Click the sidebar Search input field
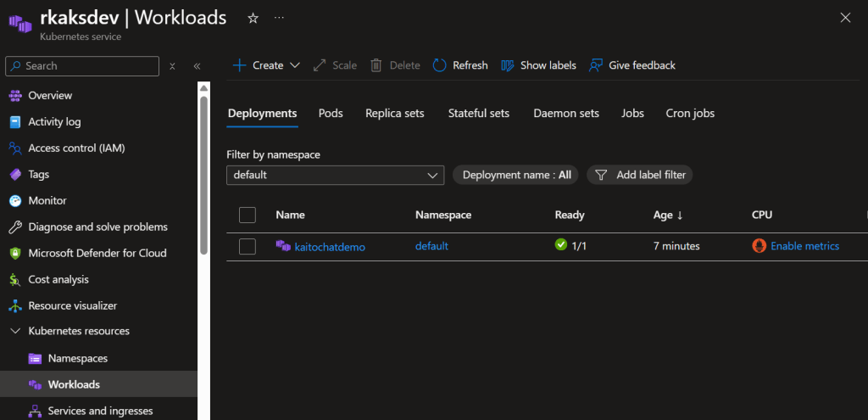 click(x=88, y=66)
